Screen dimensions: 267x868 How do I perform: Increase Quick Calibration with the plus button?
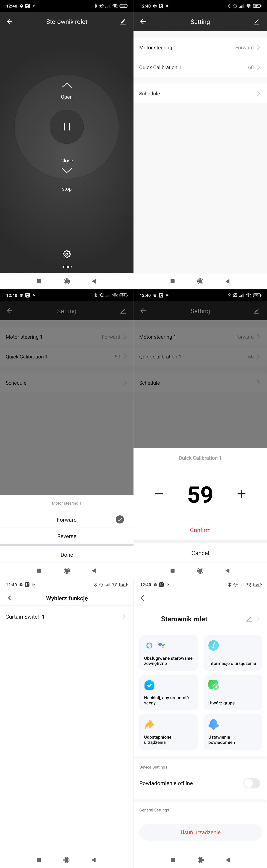click(x=241, y=494)
